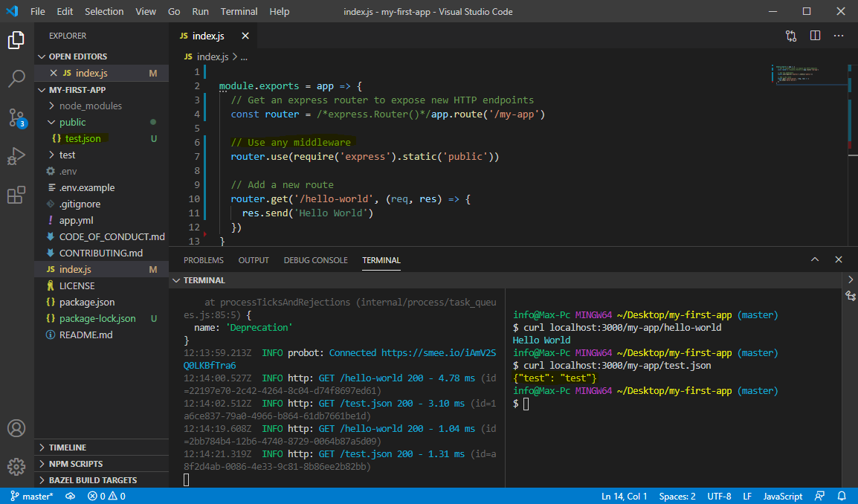Open the editor More Actions ellipsis

click(x=839, y=36)
